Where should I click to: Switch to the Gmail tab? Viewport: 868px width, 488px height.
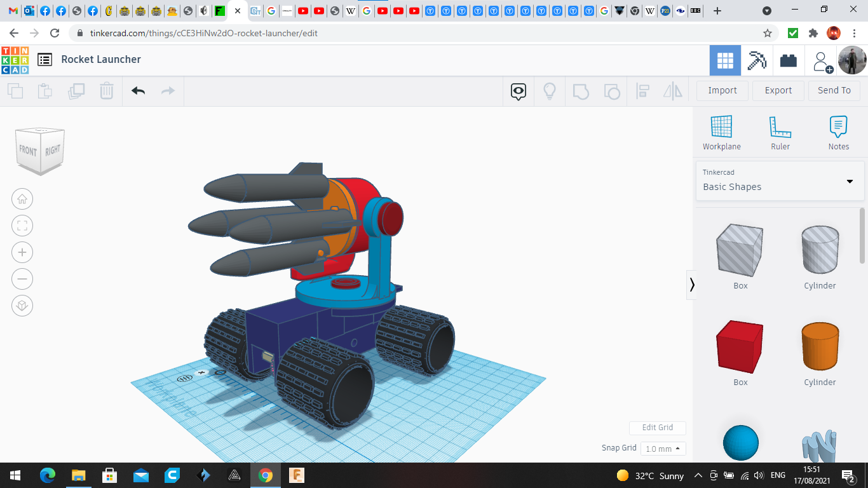13,11
